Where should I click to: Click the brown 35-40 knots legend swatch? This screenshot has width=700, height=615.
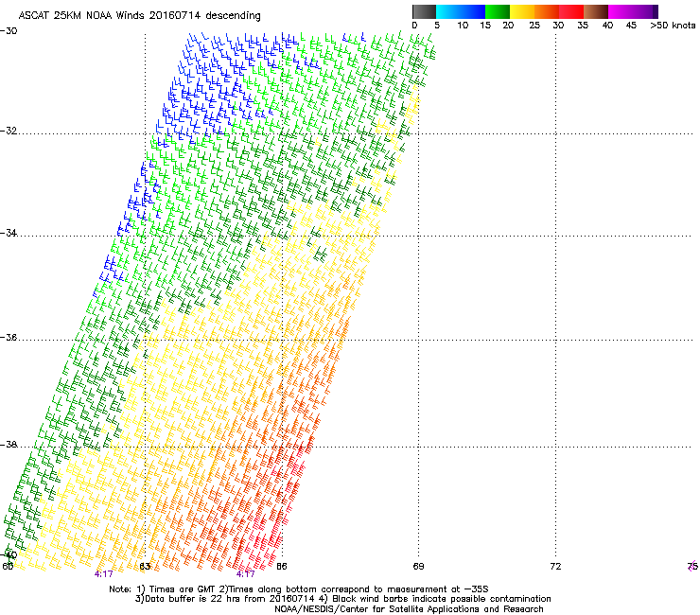click(x=596, y=11)
